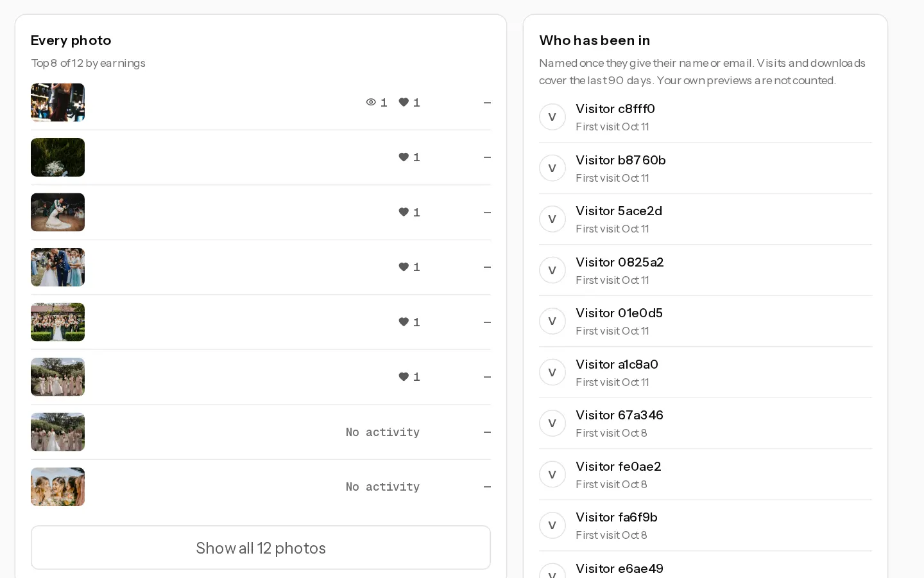Click 'First visit Oct 11' under Visitor c8fff0

tap(612, 127)
